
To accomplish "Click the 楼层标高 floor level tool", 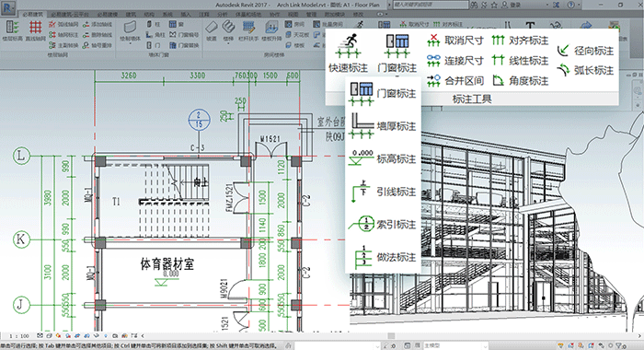I will [x=13, y=30].
